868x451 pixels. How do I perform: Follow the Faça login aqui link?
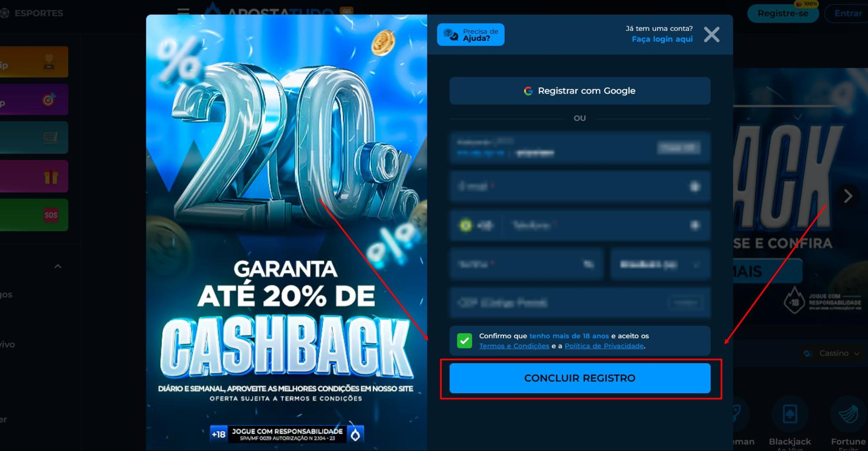(662, 39)
